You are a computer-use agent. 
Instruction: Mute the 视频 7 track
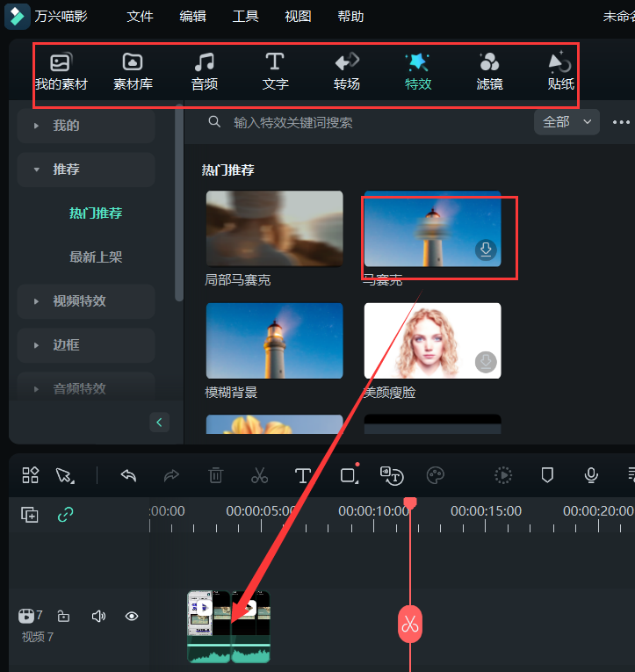pyautogui.click(x=98, y=617)
